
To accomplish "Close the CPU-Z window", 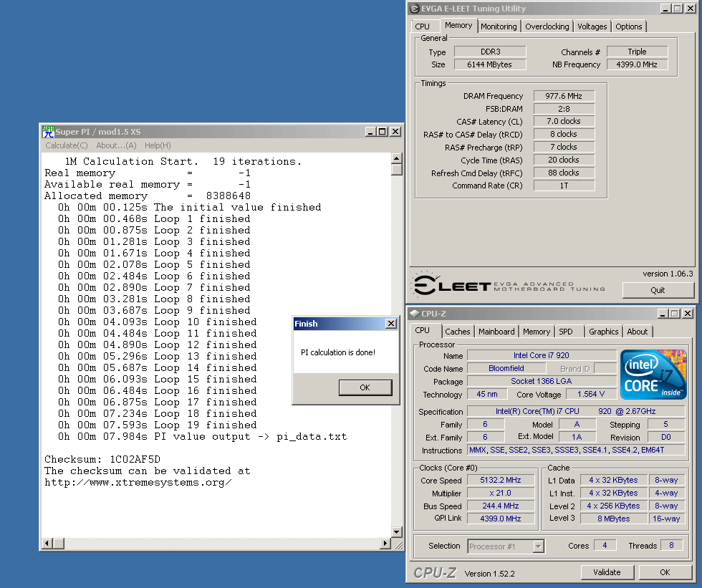I will (688, 314).
